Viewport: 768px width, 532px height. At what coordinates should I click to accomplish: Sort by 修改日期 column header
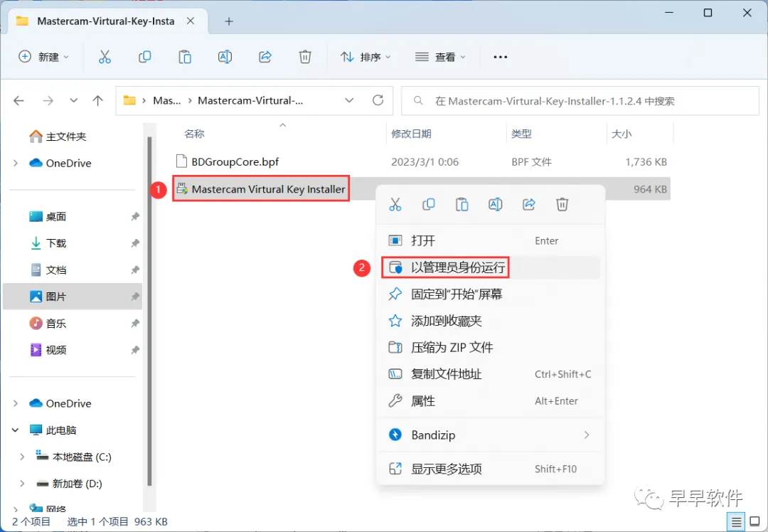411,134
